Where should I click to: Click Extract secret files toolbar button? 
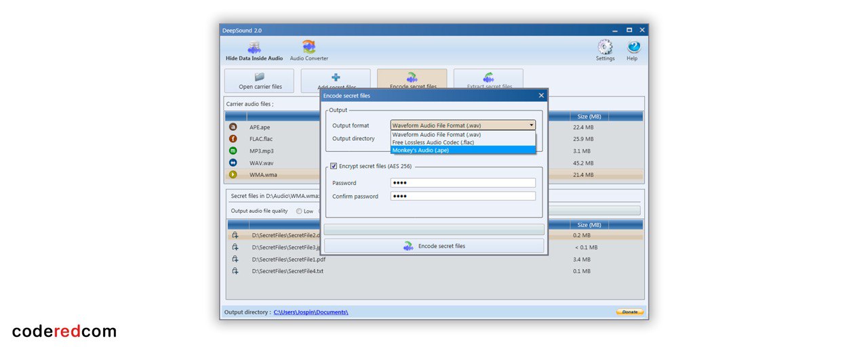click(x=489, y=78)
